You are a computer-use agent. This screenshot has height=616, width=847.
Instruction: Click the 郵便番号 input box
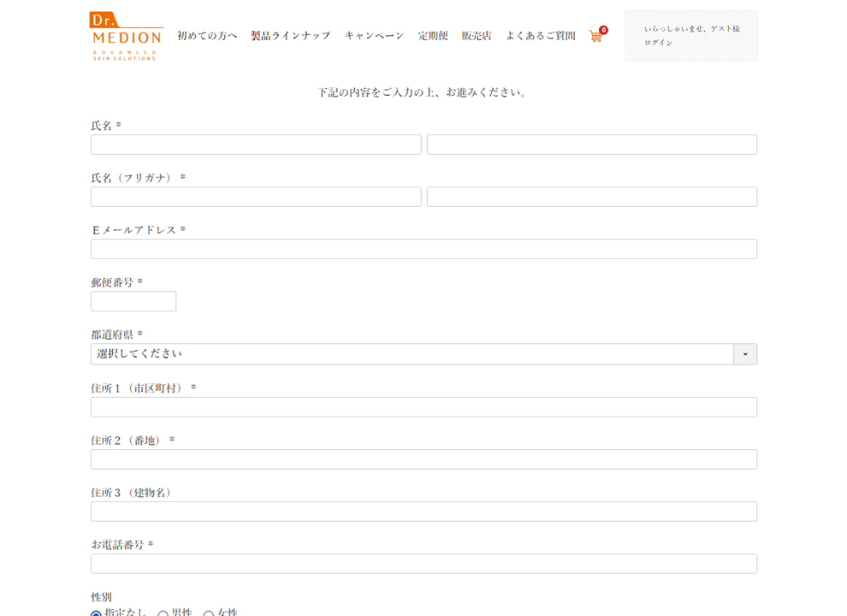133,301
